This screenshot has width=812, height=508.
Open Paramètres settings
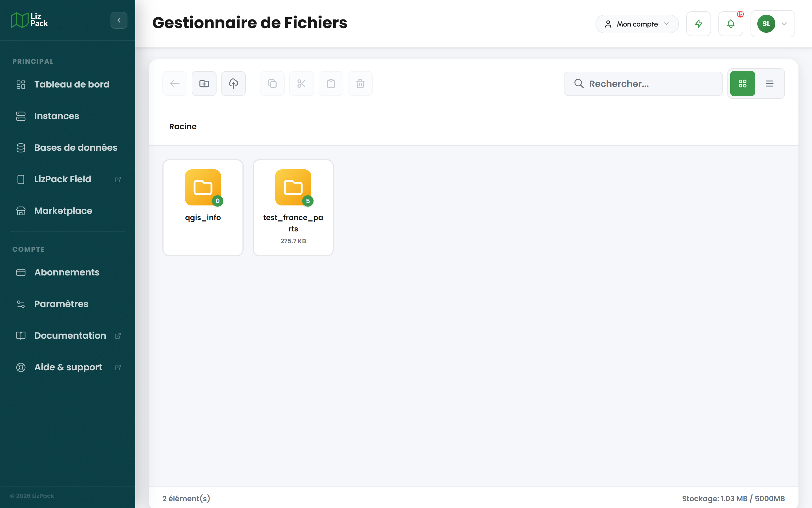(x=67, y=304)
